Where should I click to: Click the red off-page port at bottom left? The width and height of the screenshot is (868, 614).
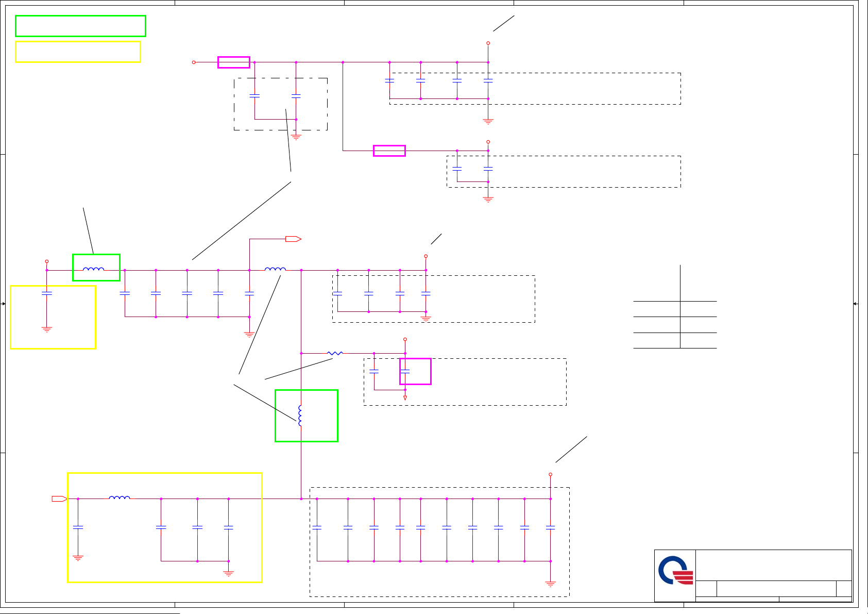59,499
